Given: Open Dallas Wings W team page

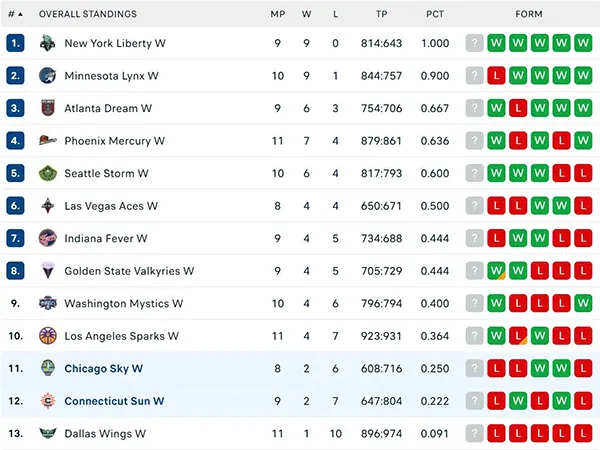Looking at the screenshot, I should pos(105,434).
